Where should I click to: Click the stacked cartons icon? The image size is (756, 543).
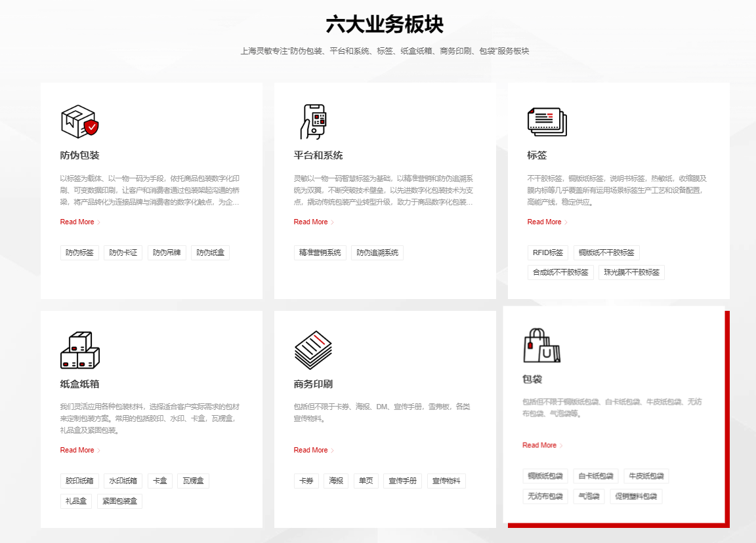click(79, 350)
